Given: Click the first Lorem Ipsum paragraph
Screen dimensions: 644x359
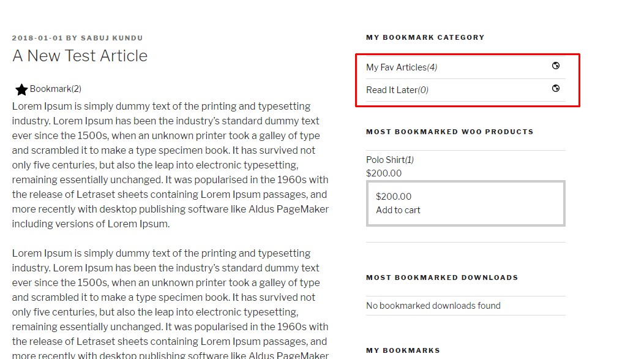Looking at the screenshot, I should (170, 165).
